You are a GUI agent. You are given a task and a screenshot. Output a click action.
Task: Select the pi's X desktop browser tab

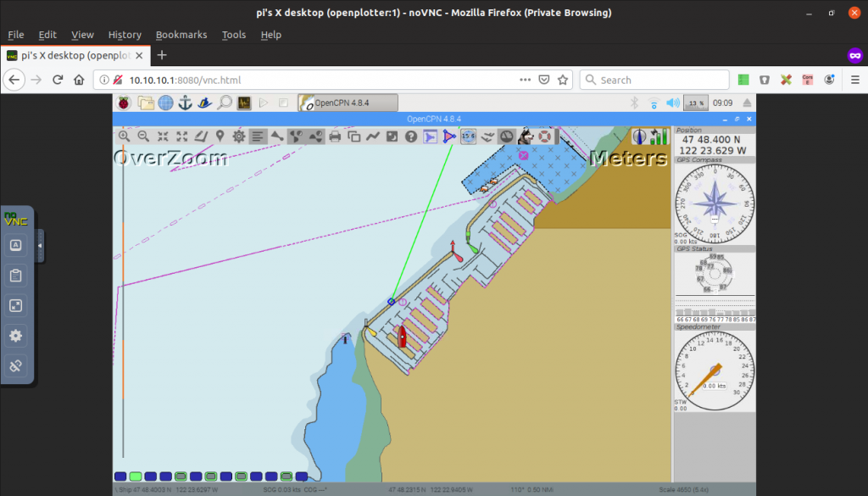[75, 55]
